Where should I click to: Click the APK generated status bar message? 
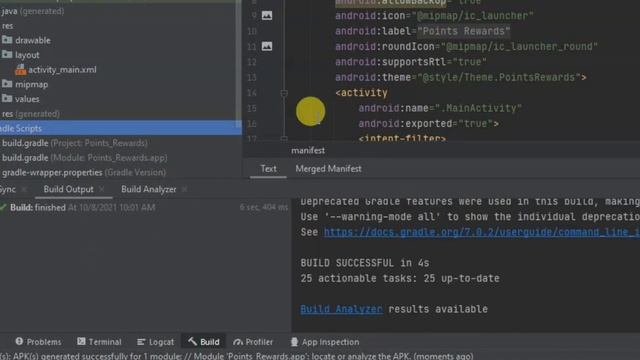click(x=237, y=356)
